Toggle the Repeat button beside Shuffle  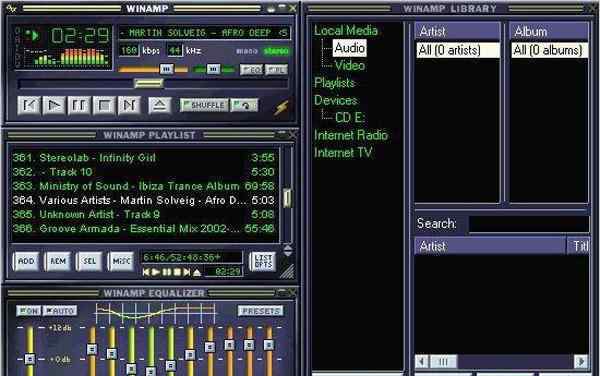244,105
